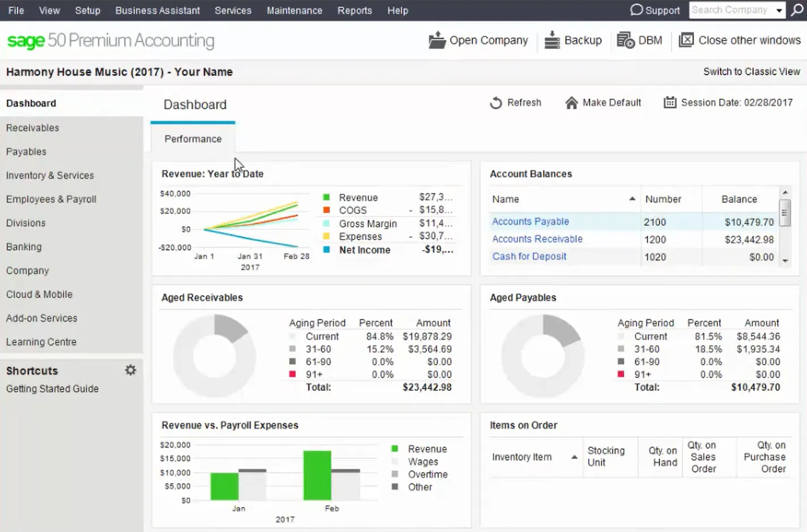Click the Make Default home icon
Image resolution: width=807 pixels, height=532 pixels.
pyautogui.click(x=571, y=103)
